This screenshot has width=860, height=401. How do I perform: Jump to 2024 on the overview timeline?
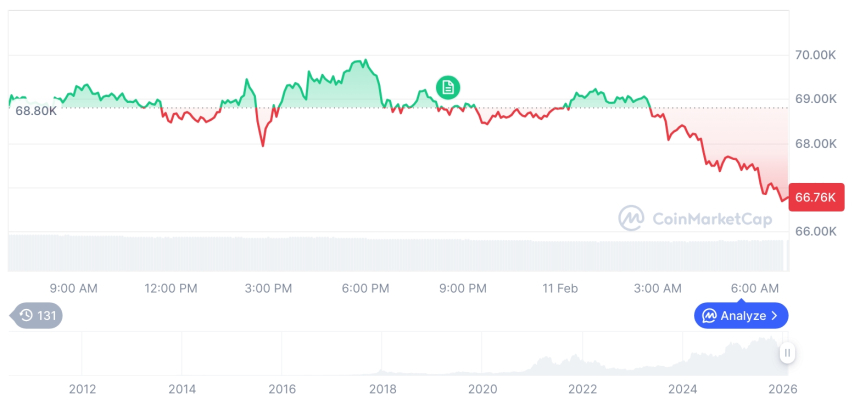(682, 389)
